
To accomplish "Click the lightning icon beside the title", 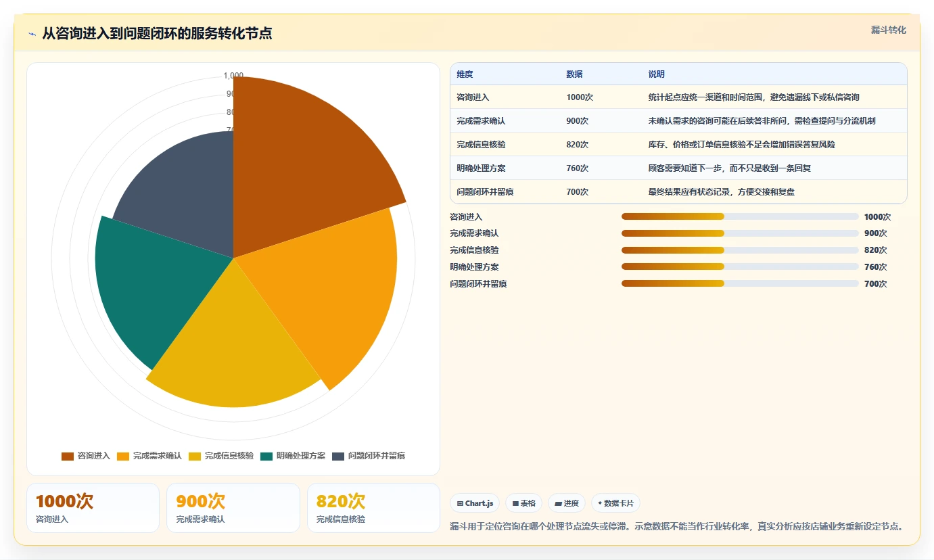I will tap(32, 34).
